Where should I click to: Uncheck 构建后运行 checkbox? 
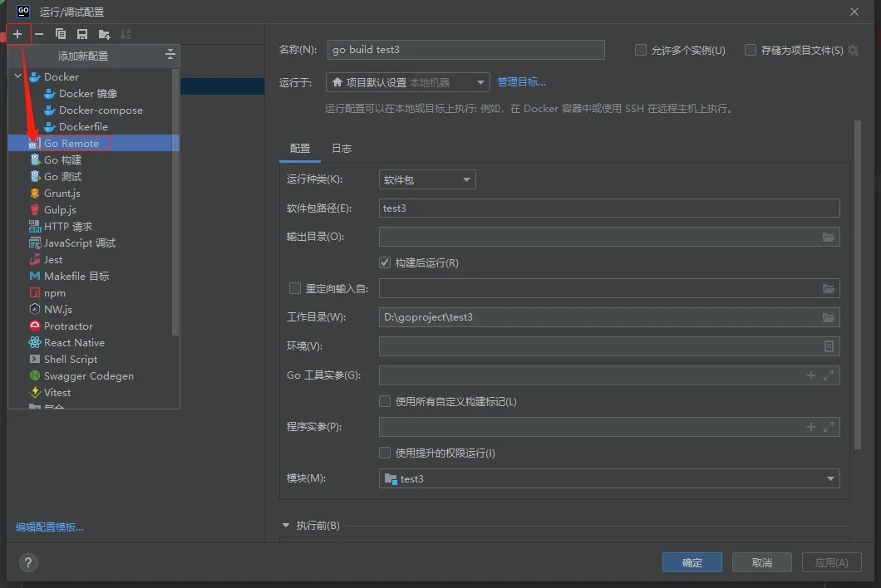click(385, 262)
